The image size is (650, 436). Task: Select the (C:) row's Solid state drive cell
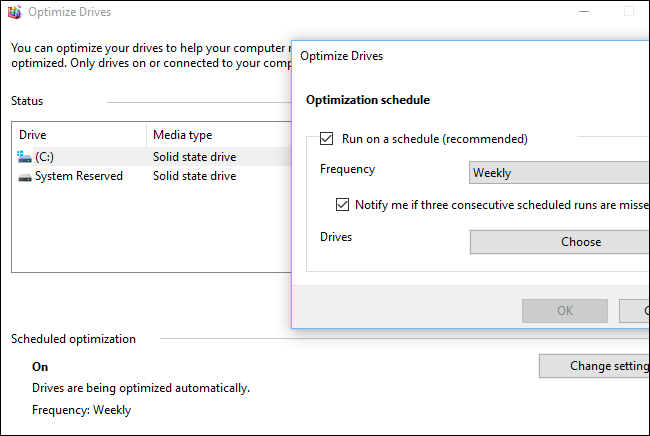click(194, 157)
